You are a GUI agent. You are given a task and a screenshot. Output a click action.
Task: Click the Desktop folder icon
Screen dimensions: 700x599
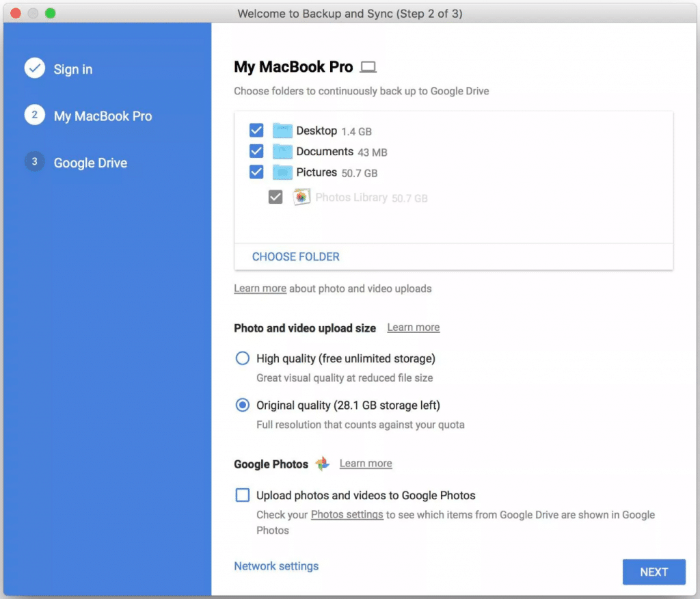click(282, 131)
